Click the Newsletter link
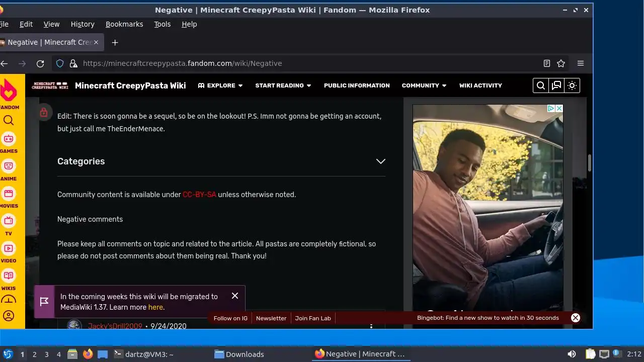The height and width of the screenshot is (362, 644). tap(271, 318)
